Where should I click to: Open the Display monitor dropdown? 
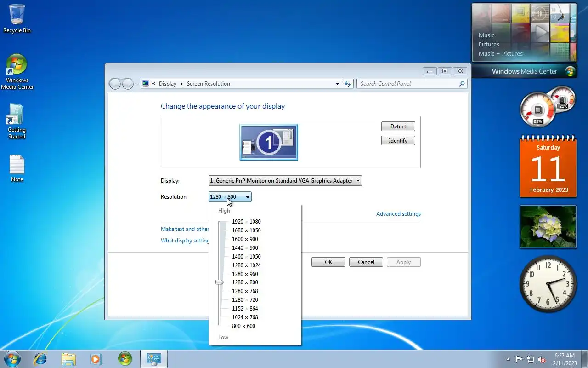coord(285,181)
